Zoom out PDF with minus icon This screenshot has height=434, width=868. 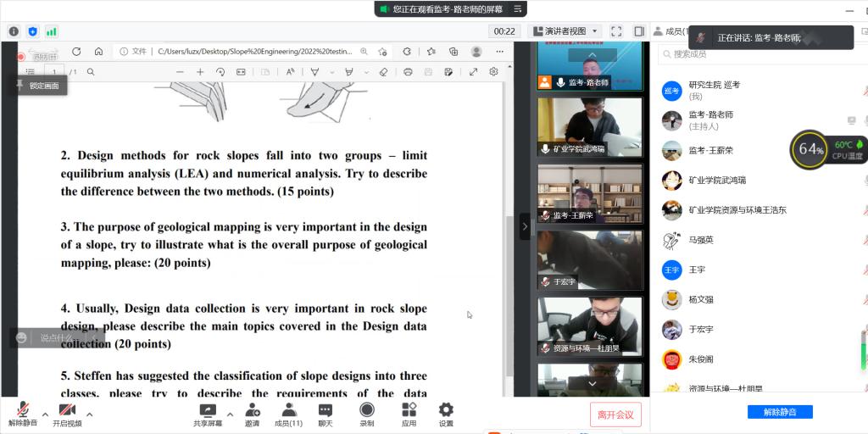point(180,72)
